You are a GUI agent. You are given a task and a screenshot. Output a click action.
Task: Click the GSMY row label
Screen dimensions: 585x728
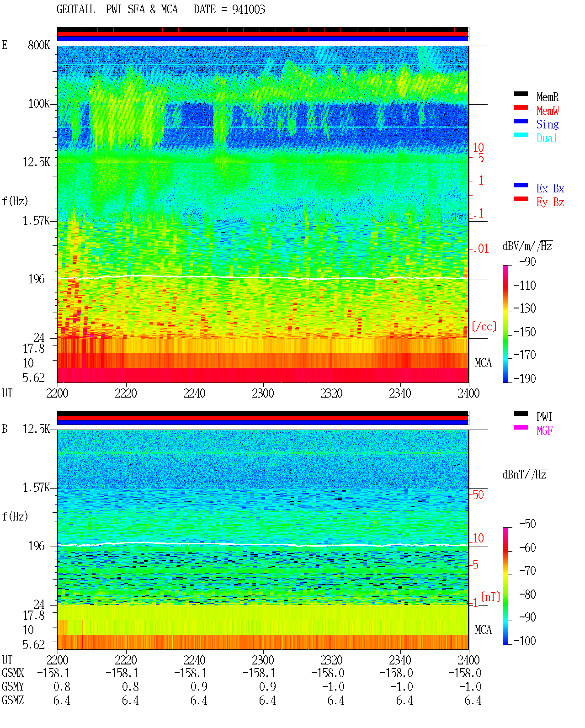tap(13, 687)
